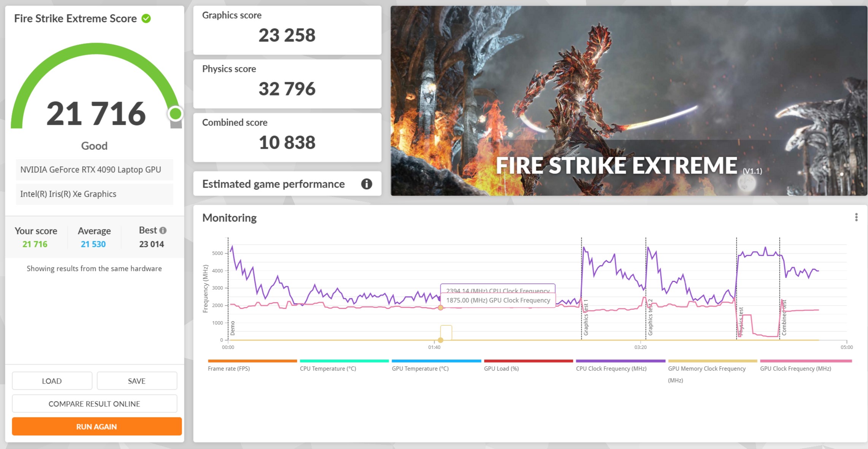Click the green validation checkmark icon
Viewport: 868px width, 449px height.
pos(146,18)
